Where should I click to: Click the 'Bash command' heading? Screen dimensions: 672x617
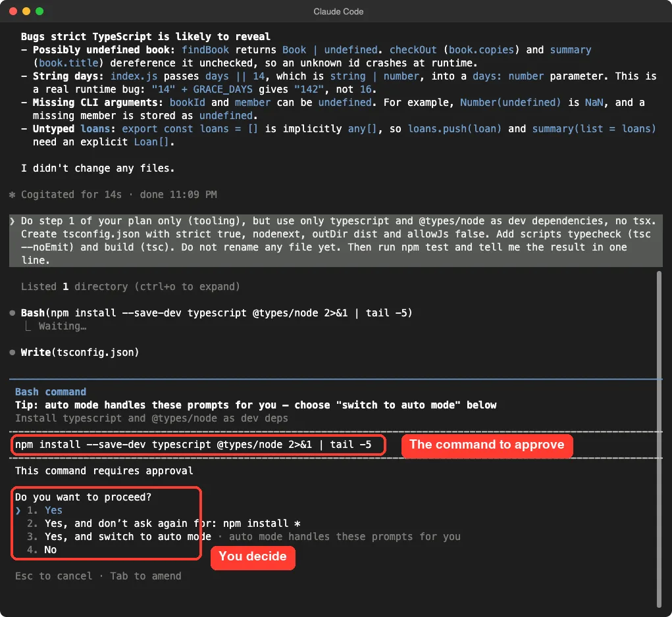[51, 392]
